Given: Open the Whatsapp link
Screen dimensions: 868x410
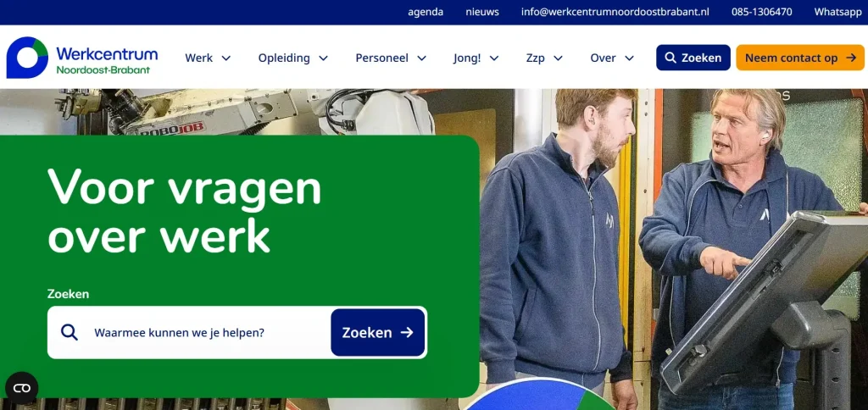Looking at the screenshot, I should [x=837, y=12].
